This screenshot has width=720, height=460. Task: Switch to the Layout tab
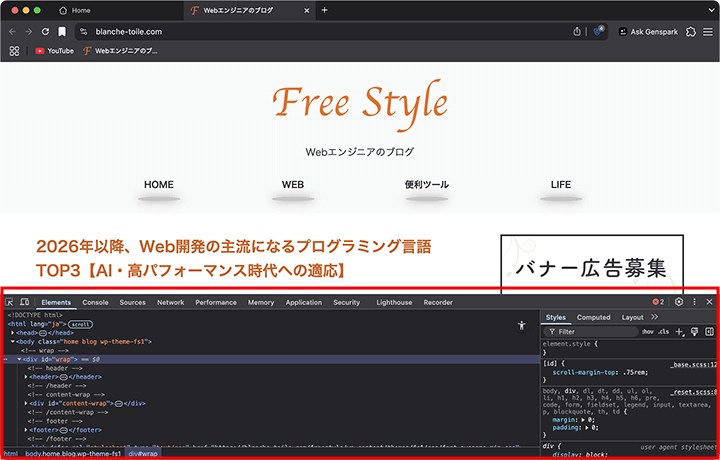(632, 317)
